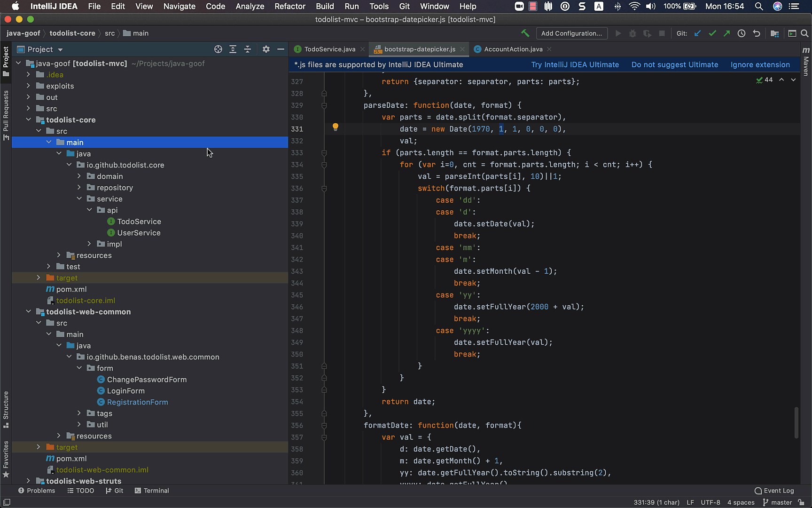Jump to next highlighted problem arrow

coord(793,80)
